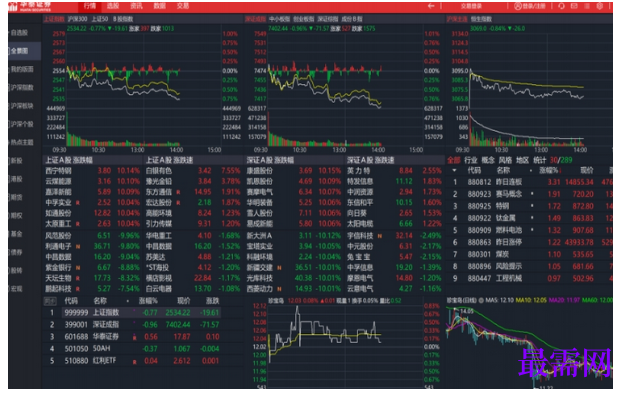This screenshot has width=630, height=394.
Task: Select the 880812 昨日连板 row
Action: coord(529,182)
